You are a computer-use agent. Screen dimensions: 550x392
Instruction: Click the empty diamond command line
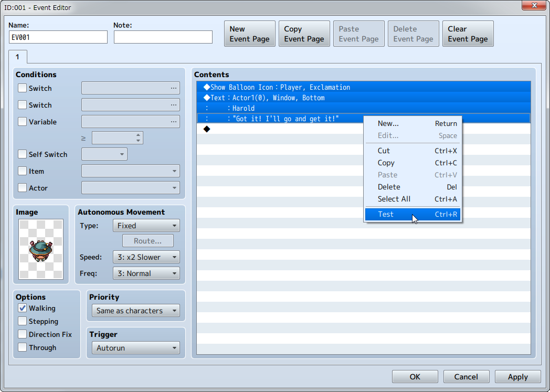tap(278, 129)
